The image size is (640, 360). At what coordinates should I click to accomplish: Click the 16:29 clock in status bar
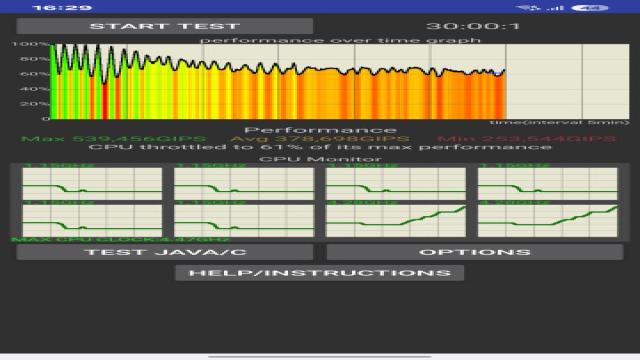(62, 8)
